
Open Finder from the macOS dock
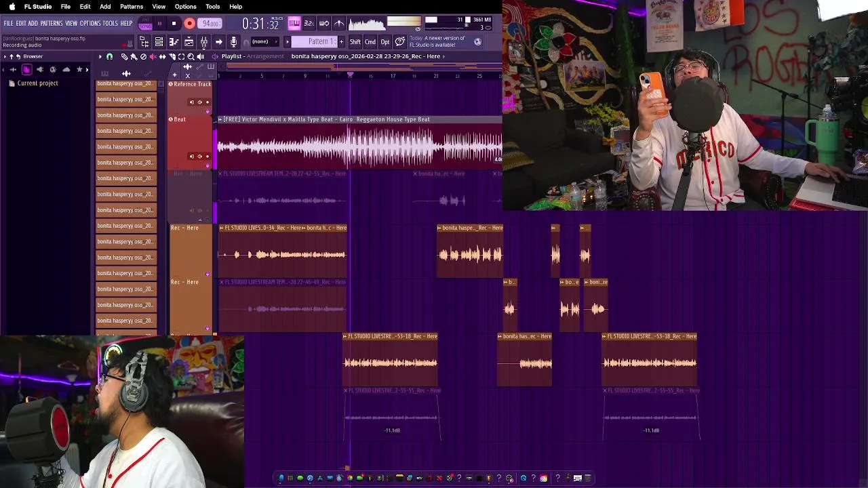pyautogui.click(x=281, y=478)
